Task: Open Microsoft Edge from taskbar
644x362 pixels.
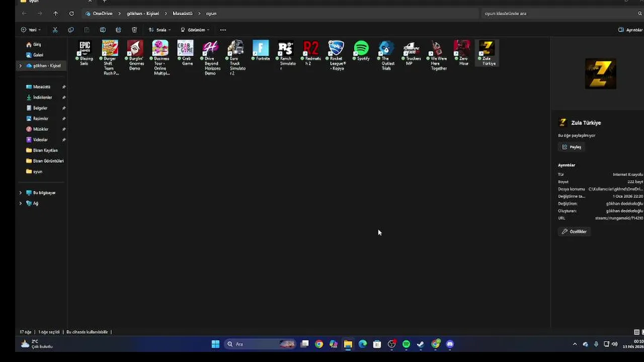Action: [362, 344]
